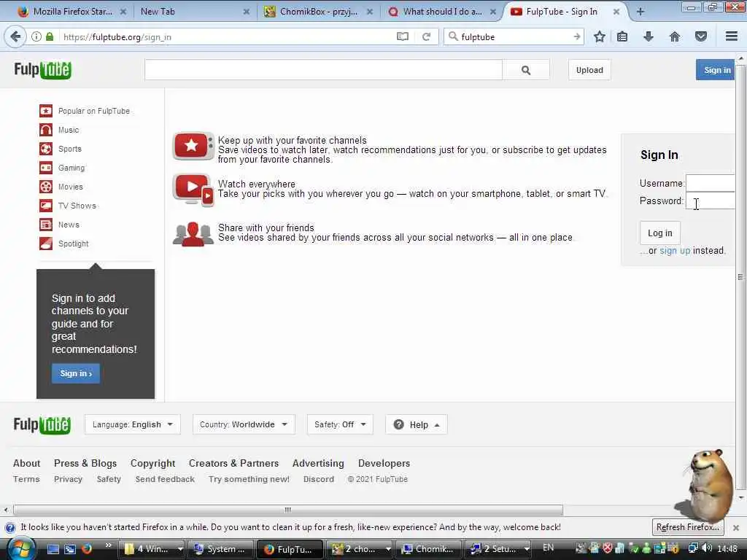Follow the sign up link

pos(675,251)
